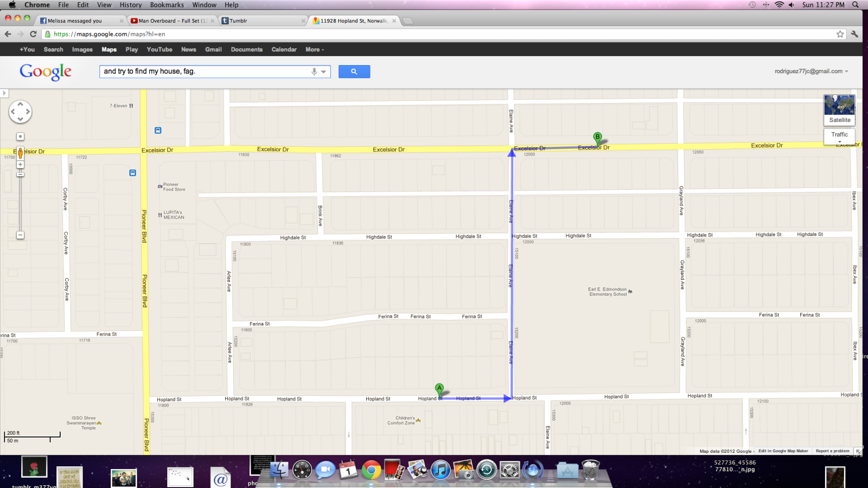Screen dimensions: 868x488
Task: Click the zoom slider handle
Action: 20,174
